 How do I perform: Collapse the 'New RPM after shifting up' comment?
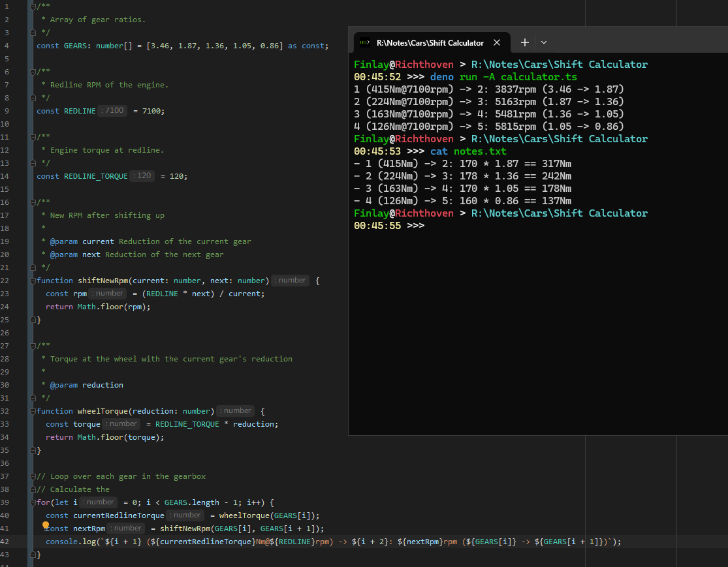coord(33,202)
